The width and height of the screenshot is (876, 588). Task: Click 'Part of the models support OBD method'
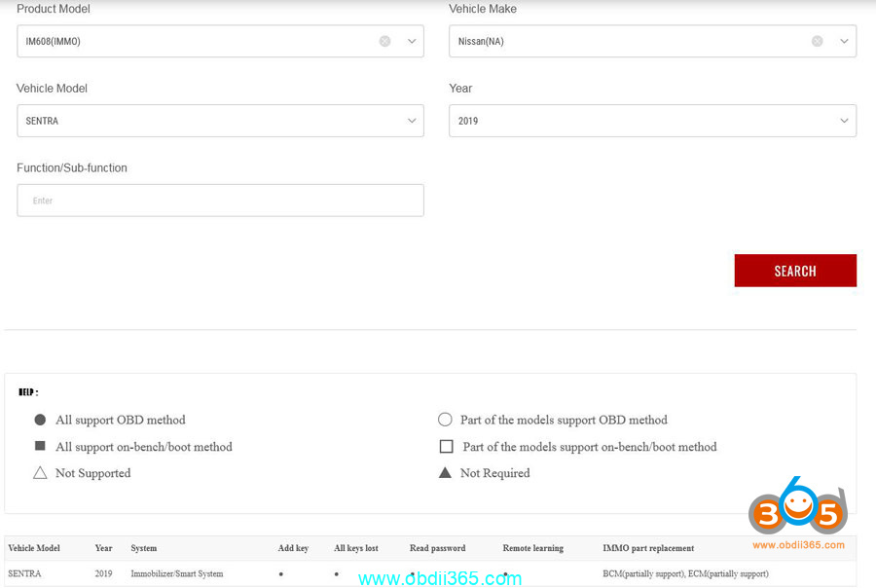(564, 420)
